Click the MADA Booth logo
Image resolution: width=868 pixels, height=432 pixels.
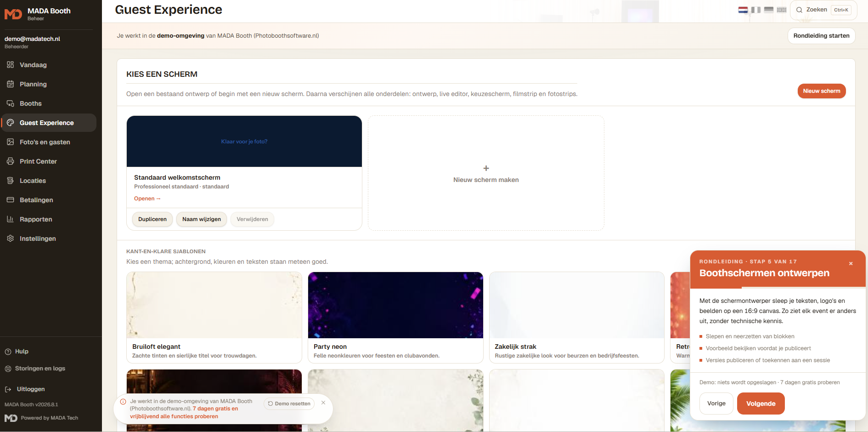pos(13,14)
